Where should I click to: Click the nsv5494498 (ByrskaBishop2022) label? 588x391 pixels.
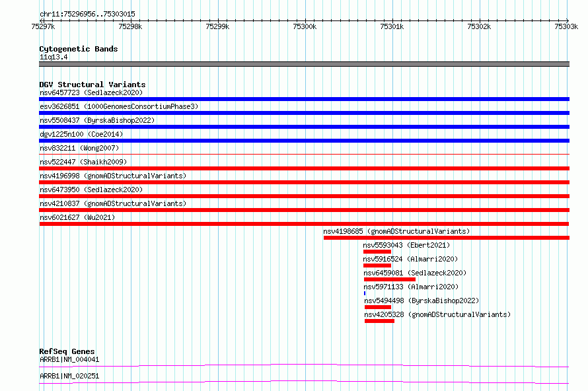pyautogui.click(x=422, y=301)
